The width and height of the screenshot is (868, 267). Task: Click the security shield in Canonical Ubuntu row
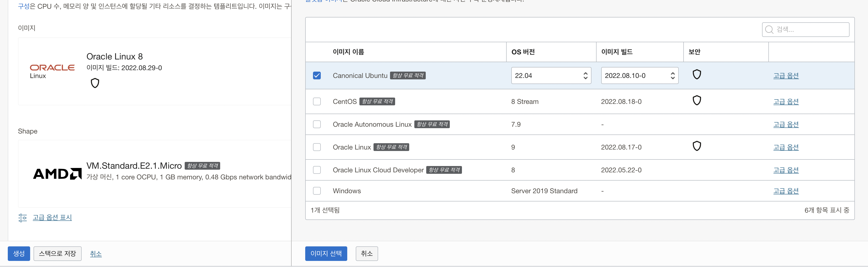point(697,74)
